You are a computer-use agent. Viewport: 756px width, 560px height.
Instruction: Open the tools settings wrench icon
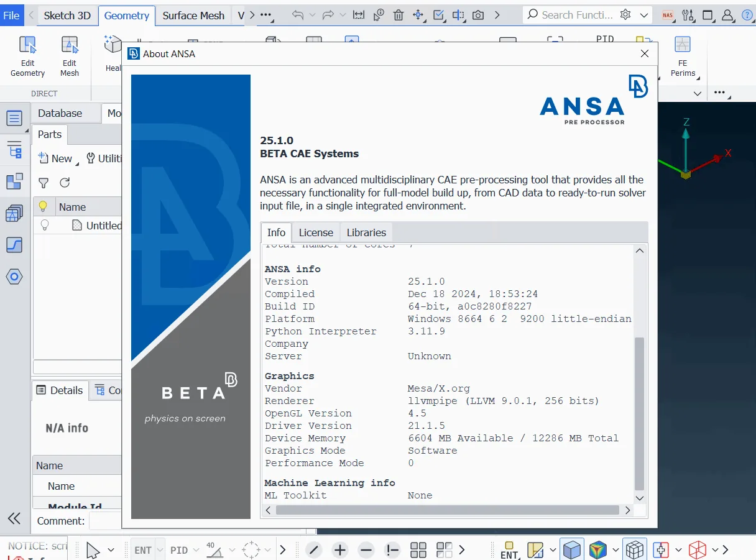pos(688,15)
